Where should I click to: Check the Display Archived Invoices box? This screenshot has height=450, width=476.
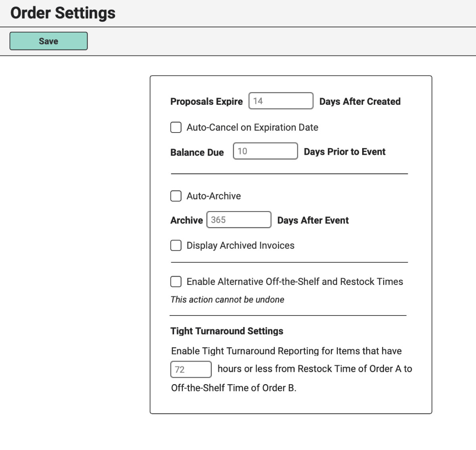pos(176,245)
